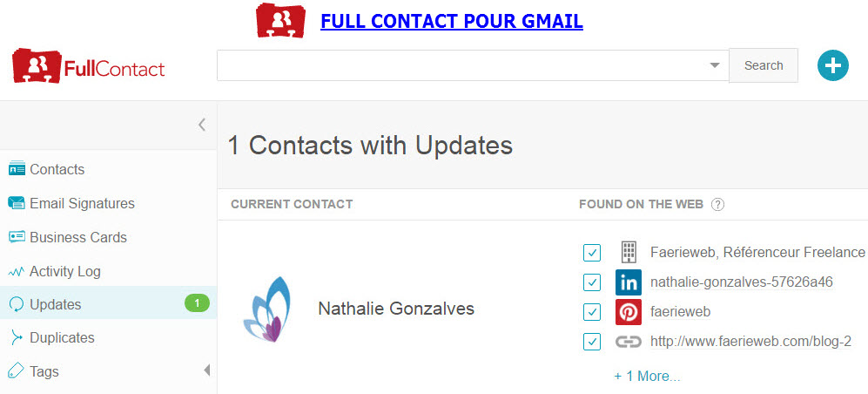Screen dimensions: 868x394
Task: Click the building icon next to Faerieweb company
Action: 629,252
